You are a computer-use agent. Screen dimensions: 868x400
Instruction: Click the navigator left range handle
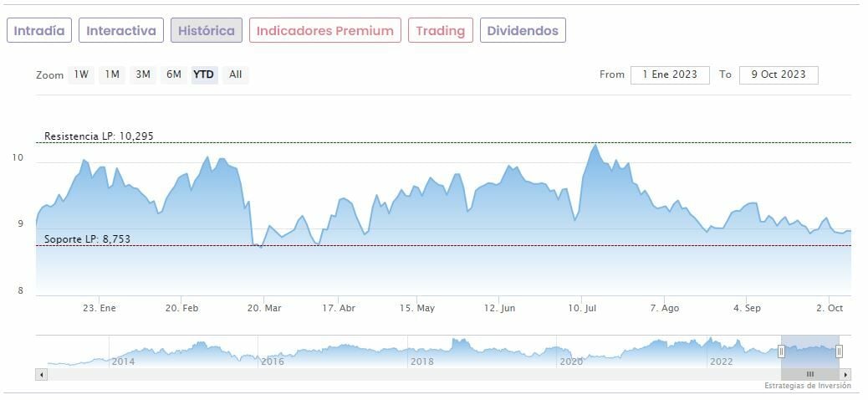click(x=781, y=351)
